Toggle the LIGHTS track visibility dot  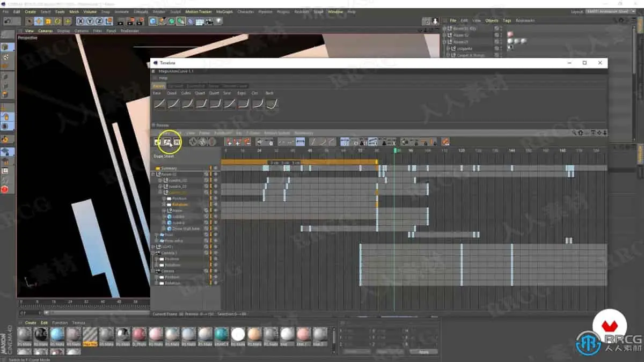click(x=216, y=247)
